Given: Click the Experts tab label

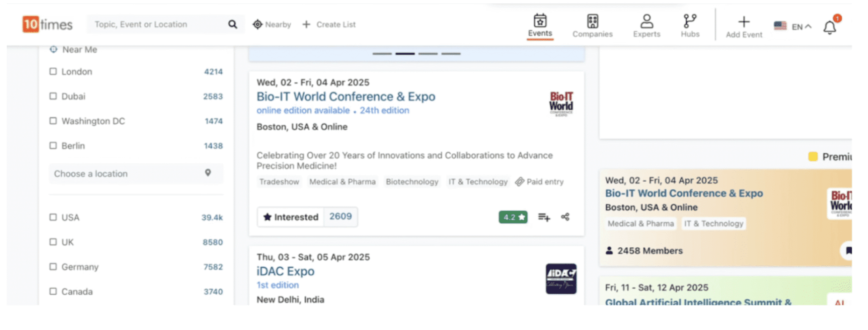Looking at the screenshot, I should pos(647,34).
